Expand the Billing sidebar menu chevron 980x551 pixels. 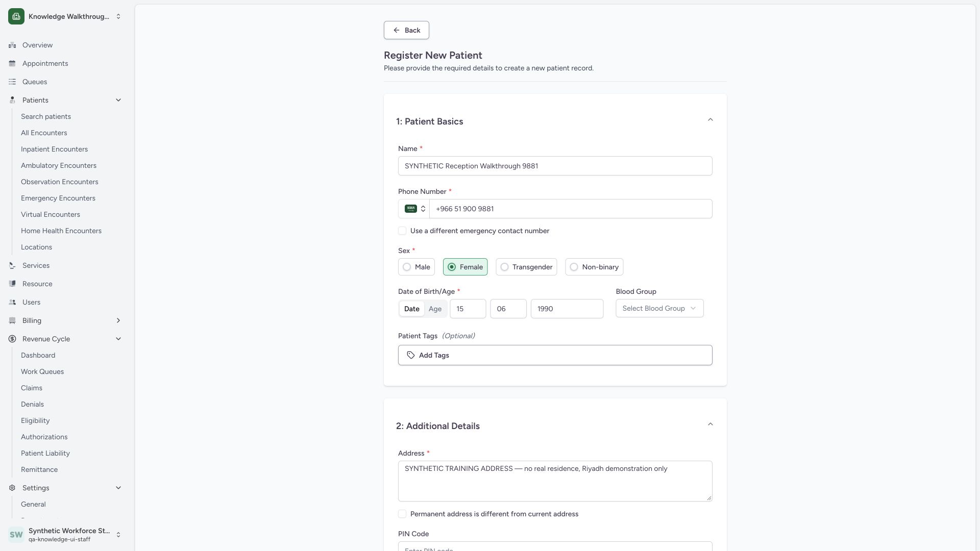[118, 320]
